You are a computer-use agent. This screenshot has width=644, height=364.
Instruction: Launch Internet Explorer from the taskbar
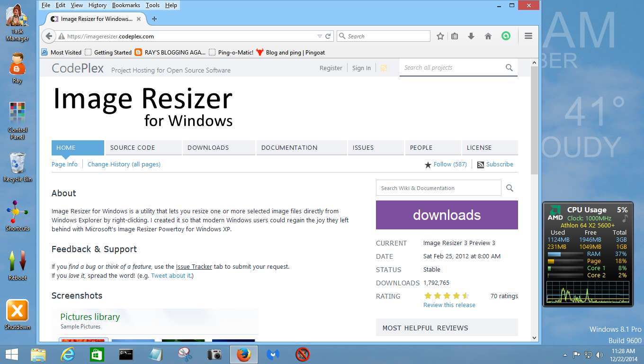coord(68,354)
